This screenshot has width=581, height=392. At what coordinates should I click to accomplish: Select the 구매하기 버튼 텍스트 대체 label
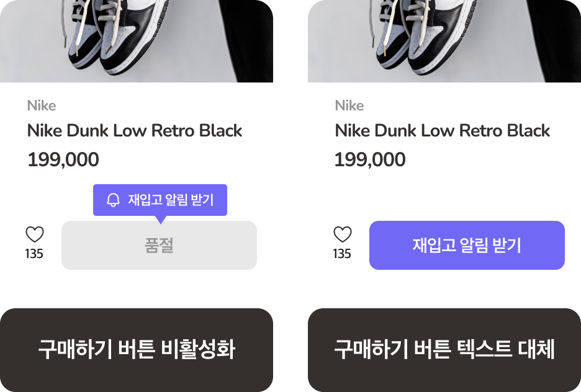pyautogui.click(x=444, y=350)
